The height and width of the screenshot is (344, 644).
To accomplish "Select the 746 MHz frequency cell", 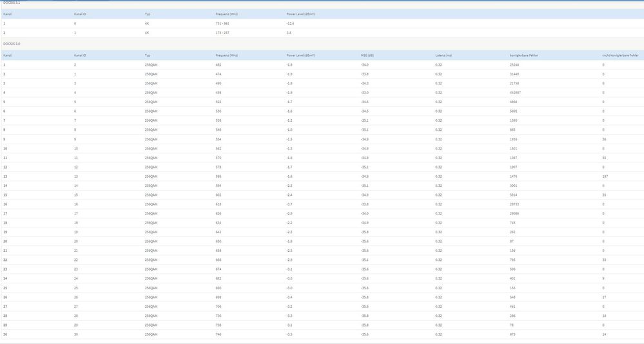I will 219,334.
